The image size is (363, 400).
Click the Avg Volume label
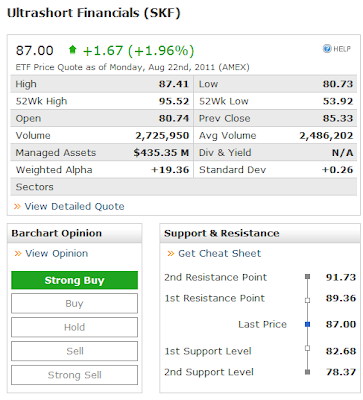(x=228, y=136)
